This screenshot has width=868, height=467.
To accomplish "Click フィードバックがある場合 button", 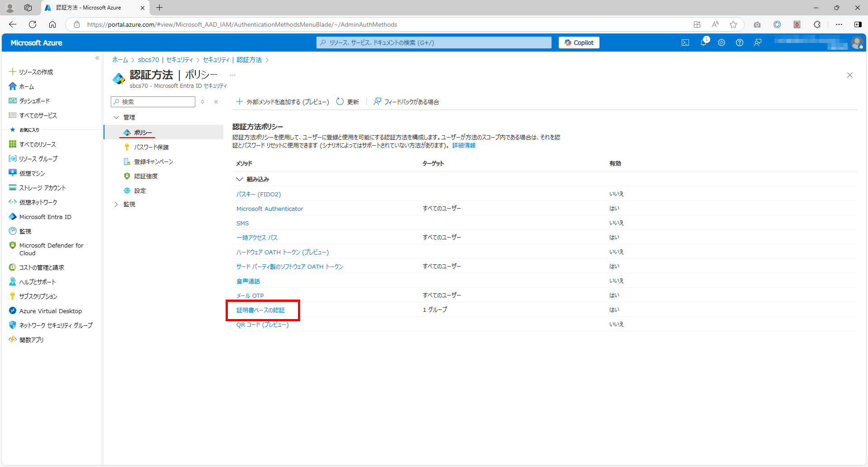I will tap(406, 102).
